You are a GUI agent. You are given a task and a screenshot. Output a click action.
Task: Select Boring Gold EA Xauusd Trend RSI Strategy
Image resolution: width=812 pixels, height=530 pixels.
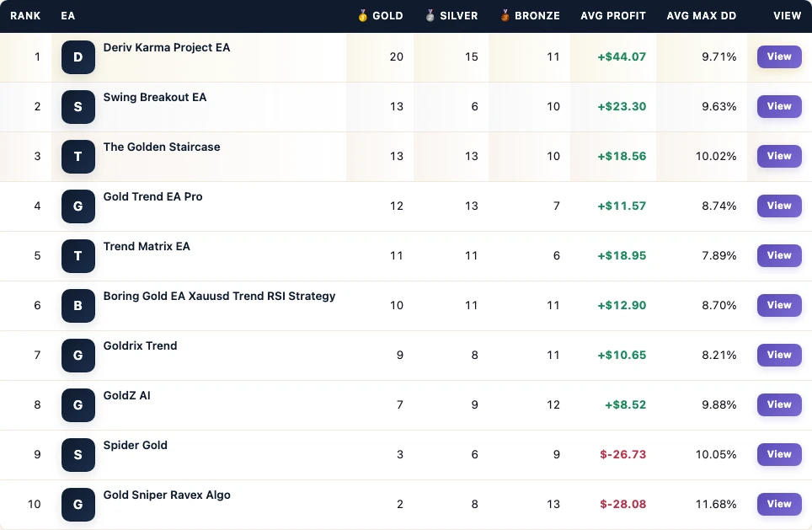[x=220, y=297]
